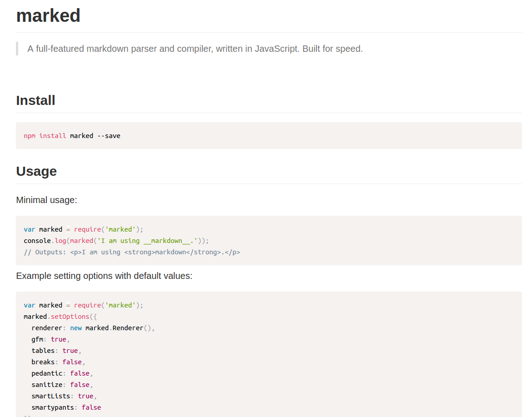The height and width of the screenshot is (417, 532).
Task: Click the 'smartypants: false' option line
Action: pyautogui.click(x=66, y=407)
